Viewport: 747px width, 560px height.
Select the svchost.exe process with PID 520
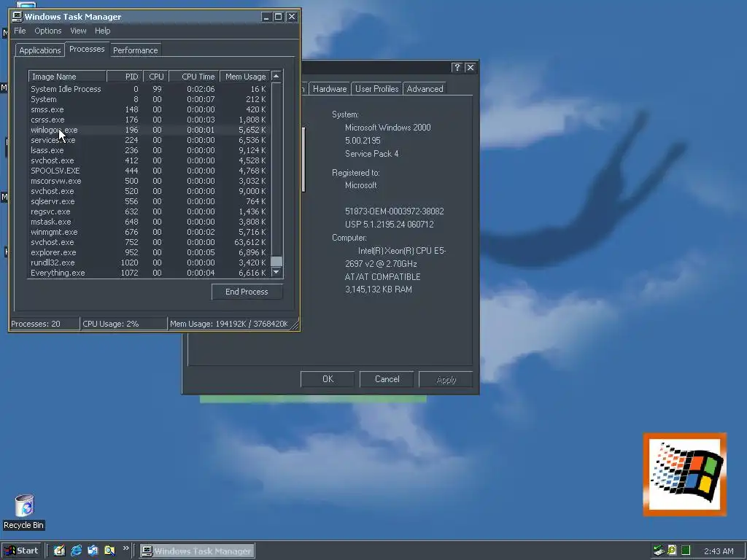click(x=149, y=192)
